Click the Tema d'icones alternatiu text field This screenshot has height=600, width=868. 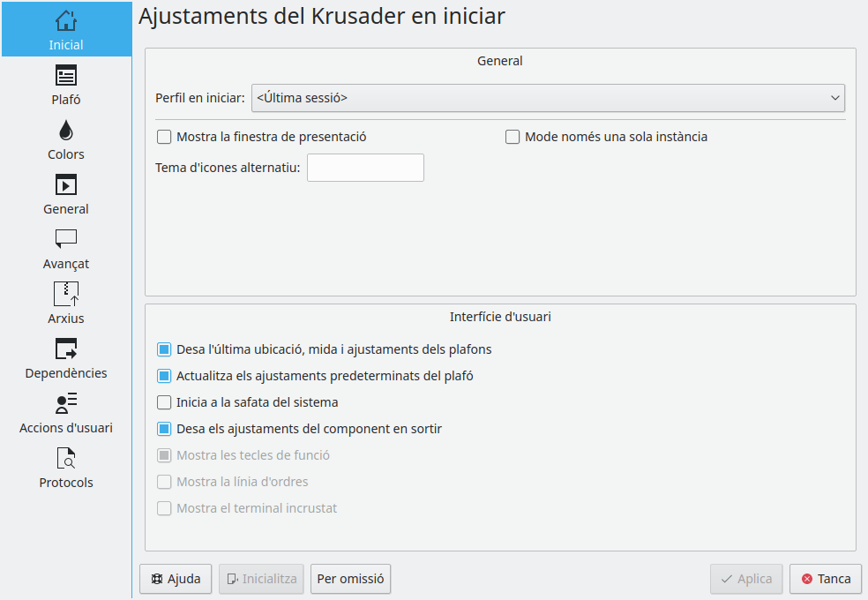365,168
